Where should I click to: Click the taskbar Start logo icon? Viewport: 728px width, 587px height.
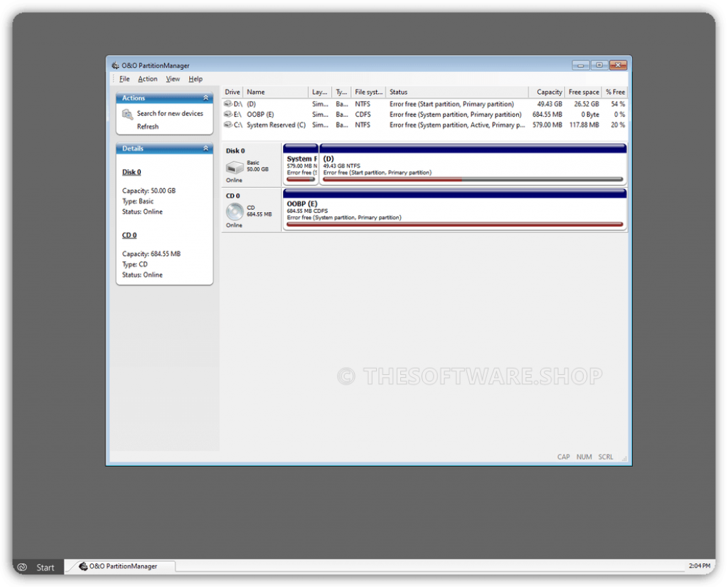pyautogui.click(x=22, y=567)
